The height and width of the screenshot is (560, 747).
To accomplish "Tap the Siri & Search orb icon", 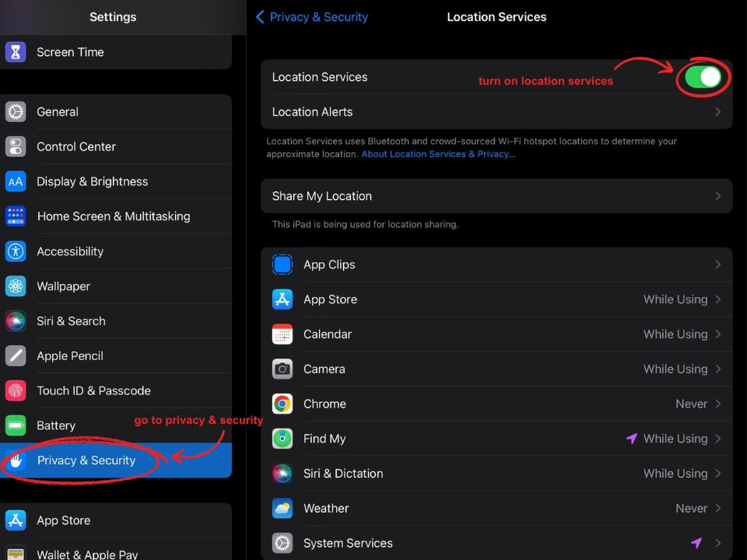I will pos(16,321).
